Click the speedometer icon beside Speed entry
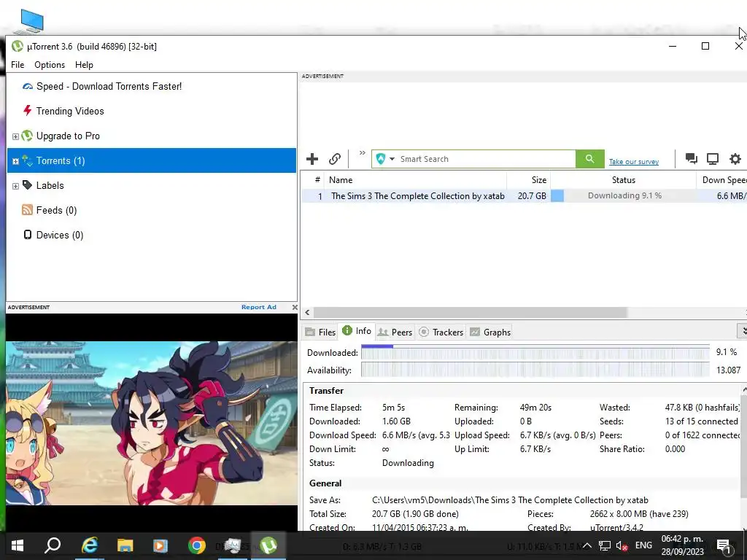The image size is (747, 560). (28, 86)
